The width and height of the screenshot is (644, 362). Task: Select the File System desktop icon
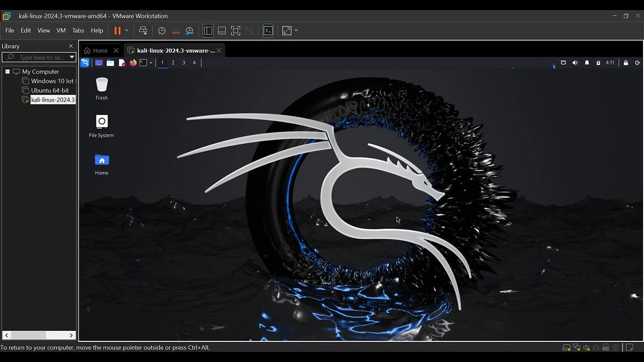(x=102, y=126)
